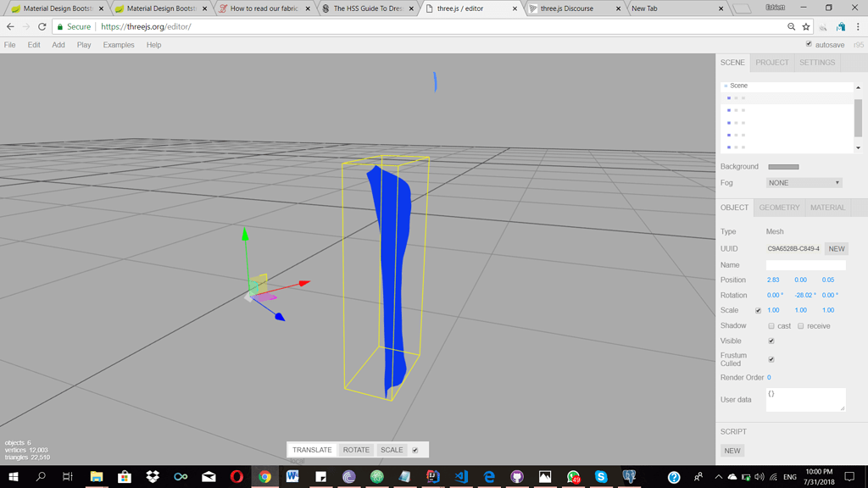Toggle the checkbox next to the SCALE button
Image resolution: width=868 pixels, height=488 pixels.
pos(415,449)
